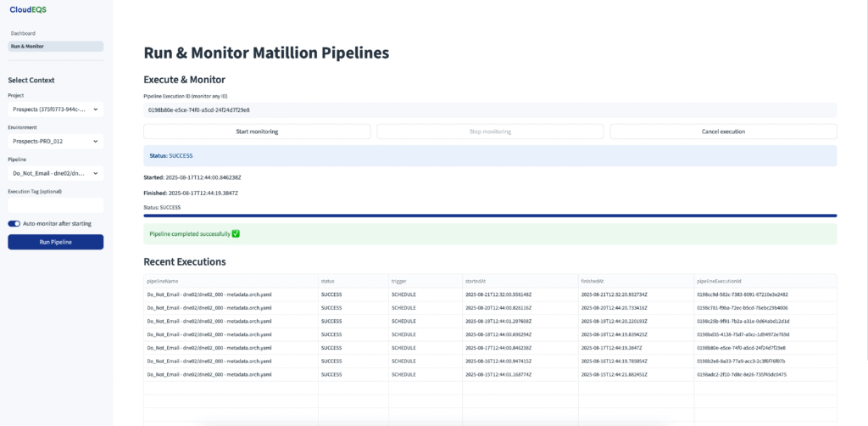
Task: Click the green checkmark in success message
Action: (x=236, y=233)
